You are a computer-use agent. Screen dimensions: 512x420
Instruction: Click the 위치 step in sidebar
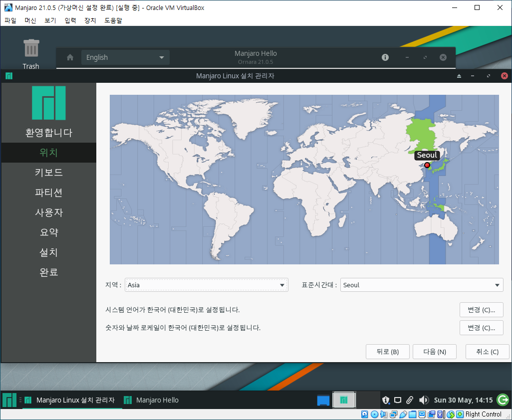click(x=48, y=153)
